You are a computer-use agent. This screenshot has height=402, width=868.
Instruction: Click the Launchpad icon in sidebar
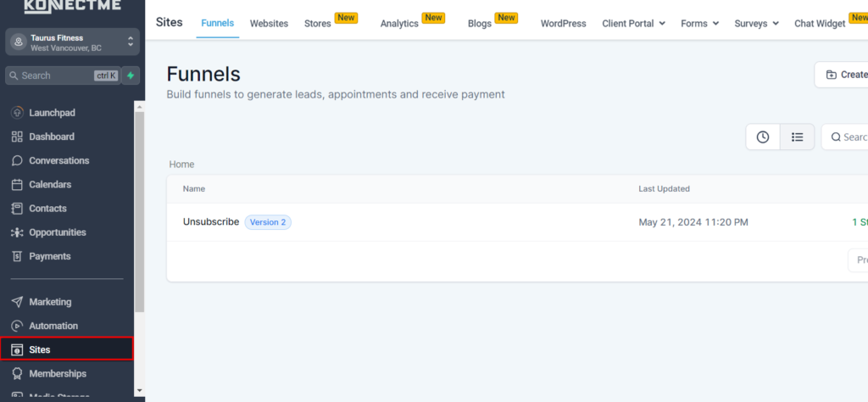17,113
